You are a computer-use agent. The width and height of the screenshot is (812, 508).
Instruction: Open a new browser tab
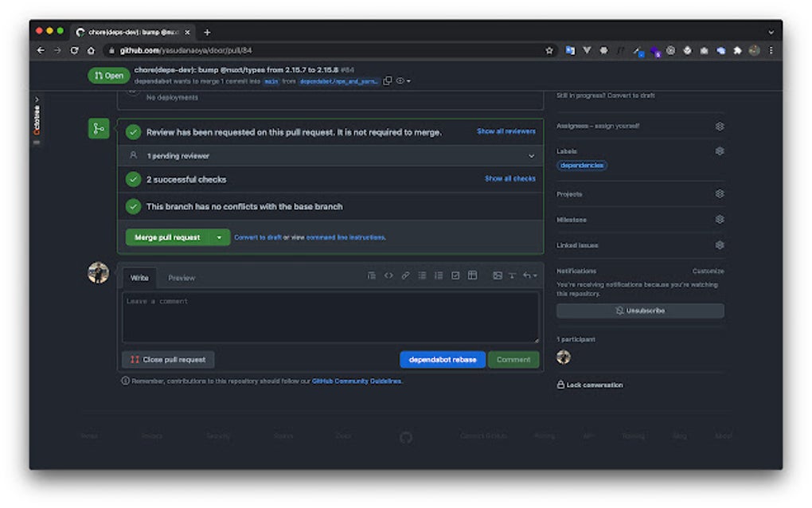(x=207, y=32)
